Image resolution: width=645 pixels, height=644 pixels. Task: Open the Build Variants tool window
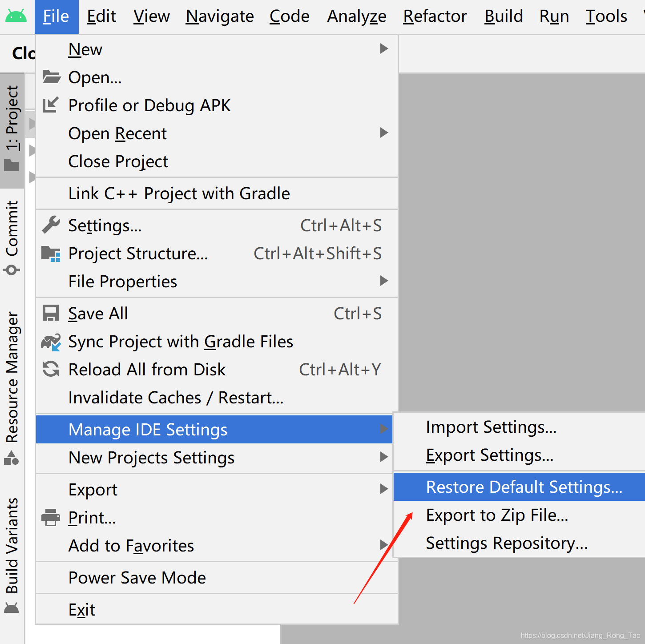click(x=12, y=555)
